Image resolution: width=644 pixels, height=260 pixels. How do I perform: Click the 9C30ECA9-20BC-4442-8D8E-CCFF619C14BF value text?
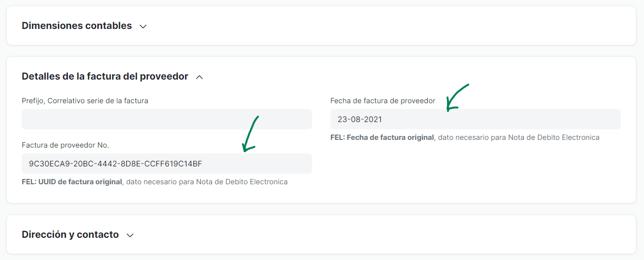116,164
